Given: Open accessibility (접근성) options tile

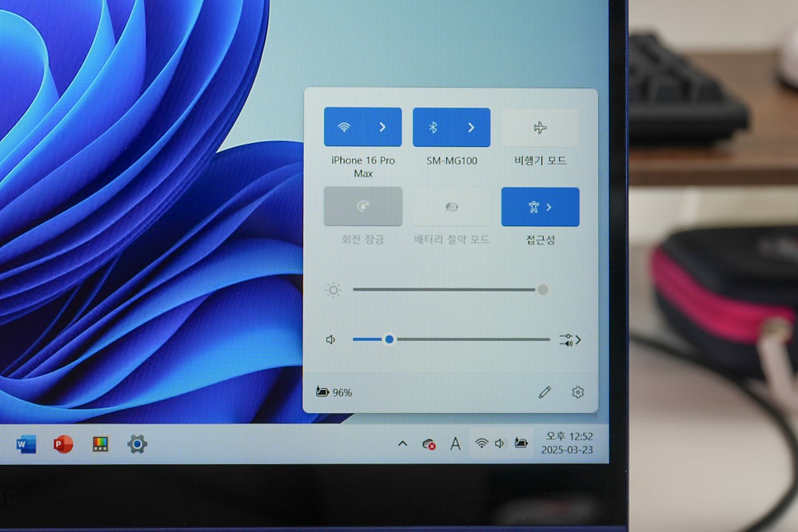Looking at the screenshot, I should [x=540, y=207].
